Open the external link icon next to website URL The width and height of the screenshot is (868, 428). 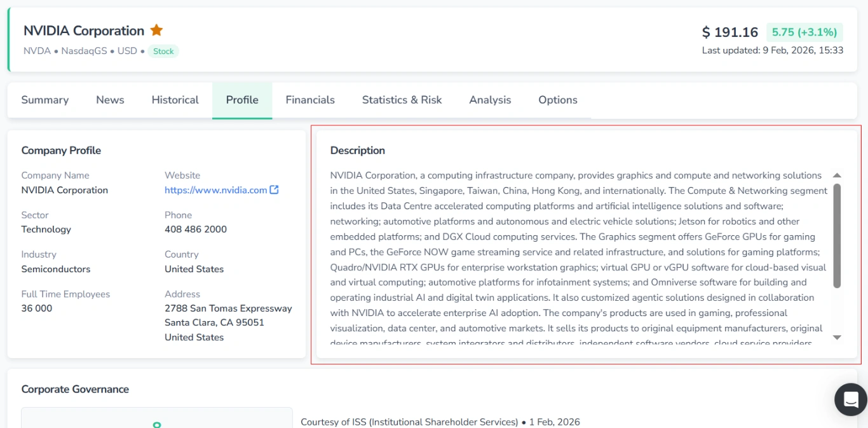(274, 189)
